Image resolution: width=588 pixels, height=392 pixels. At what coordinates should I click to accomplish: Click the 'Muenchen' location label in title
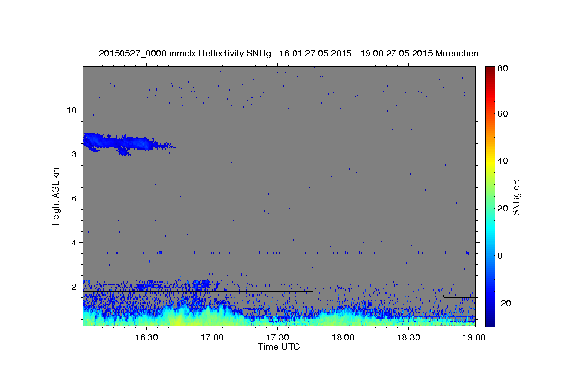point(457,53)
